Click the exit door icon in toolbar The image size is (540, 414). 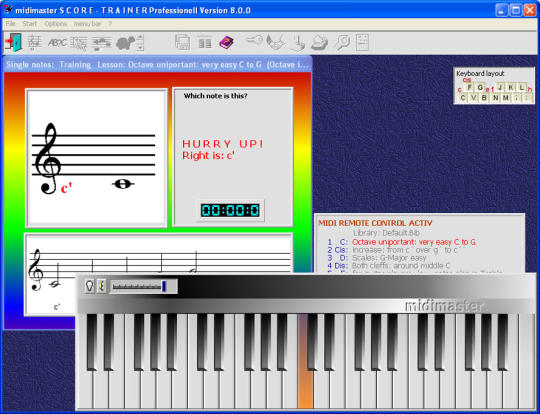[14, 43]
